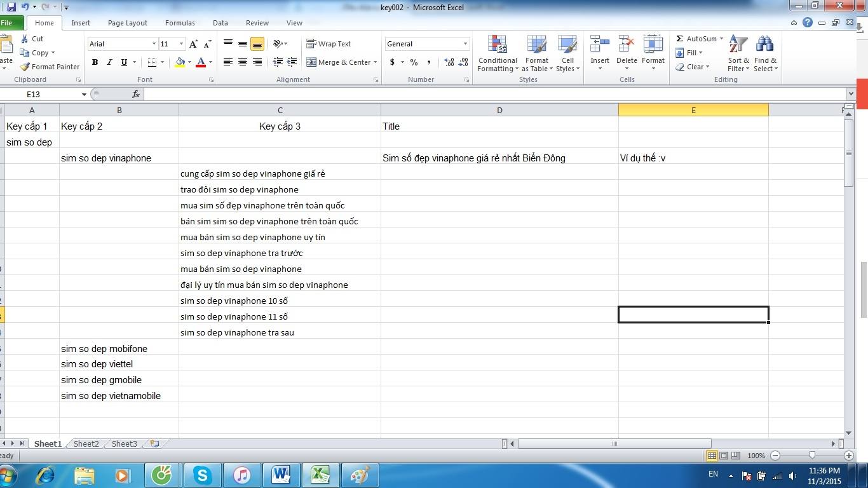Toggle Italic formatting
868x488 pixels.
click(109, 62)
